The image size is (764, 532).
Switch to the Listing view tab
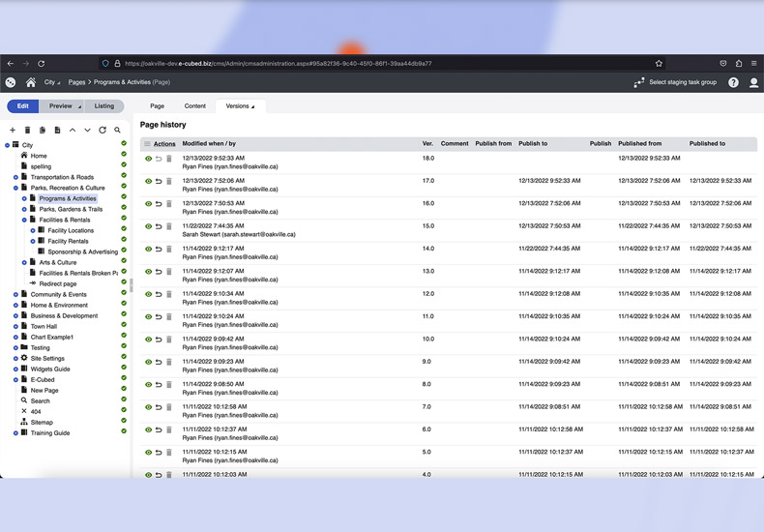coord(103,106)
